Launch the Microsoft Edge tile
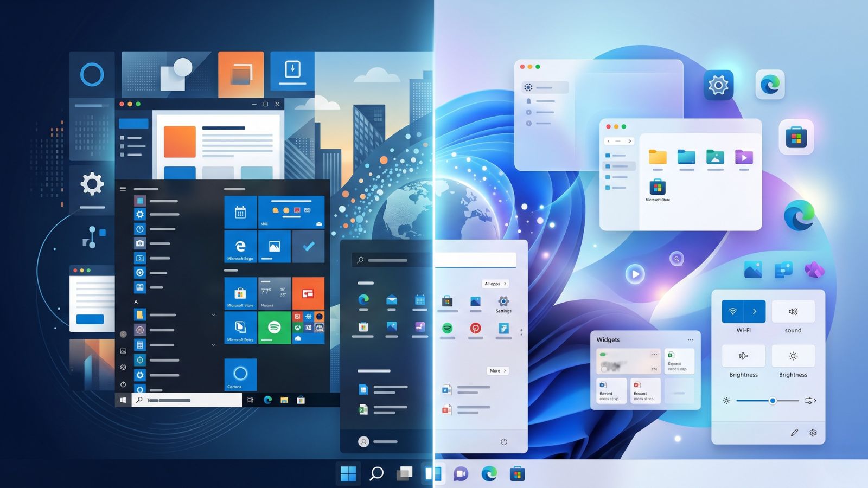 (240, 247)
